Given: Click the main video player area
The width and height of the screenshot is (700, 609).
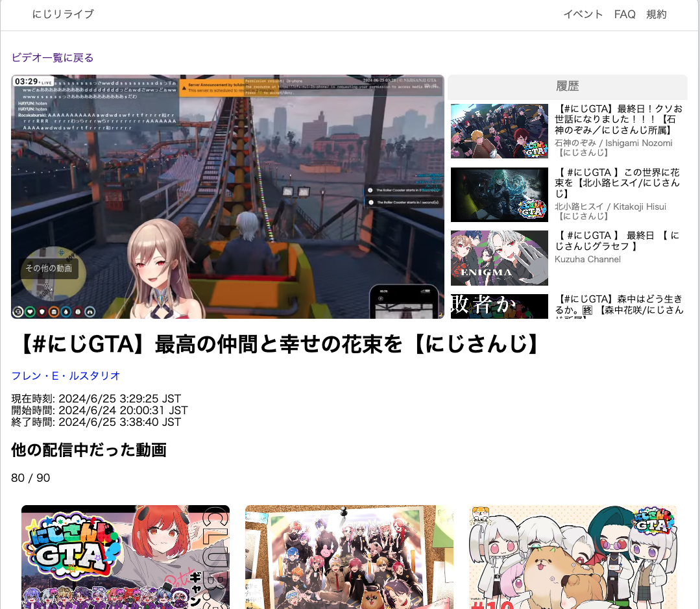Looking at the screenshot, I should (228, 197).
